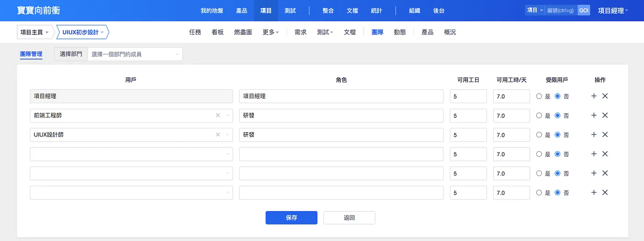Open first empty user dropdown
The width and height of the screenshot is (644, 241).
point(131,154)
